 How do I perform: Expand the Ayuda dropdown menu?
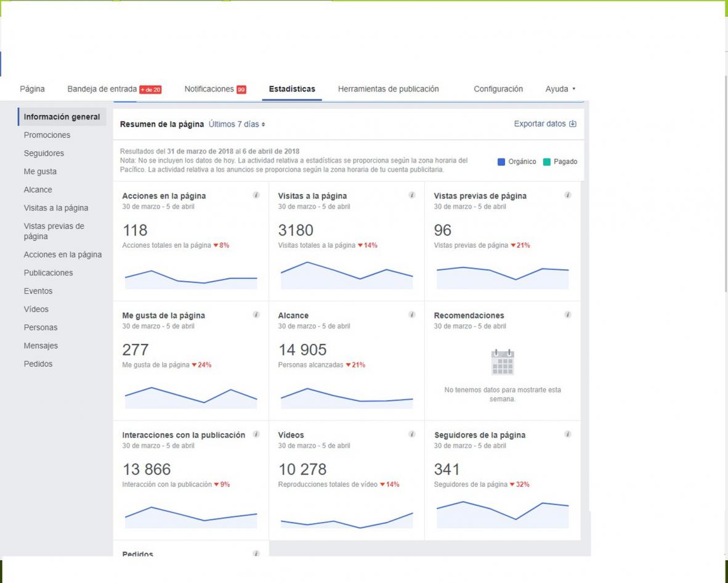point(560,89)
